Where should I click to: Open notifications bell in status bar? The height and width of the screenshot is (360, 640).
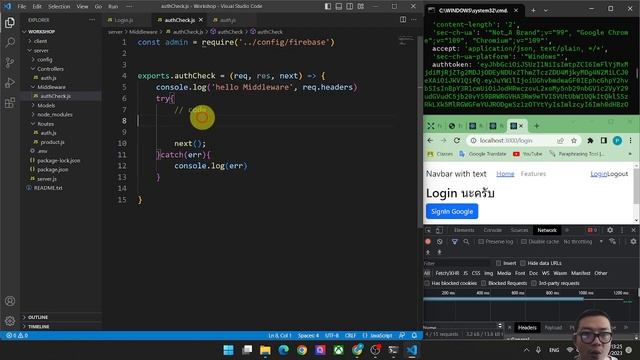414,336
